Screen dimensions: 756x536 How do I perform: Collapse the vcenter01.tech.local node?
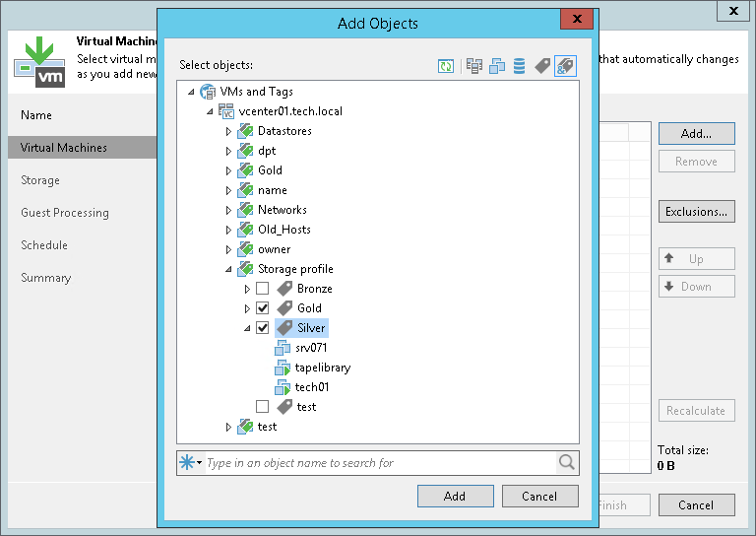click(210, 111)
